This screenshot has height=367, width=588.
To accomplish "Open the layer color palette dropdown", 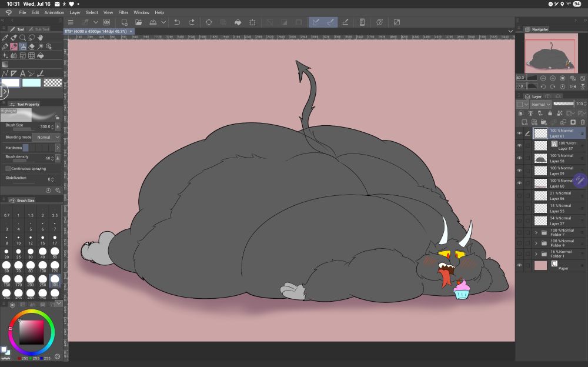I will pos(522,104).
